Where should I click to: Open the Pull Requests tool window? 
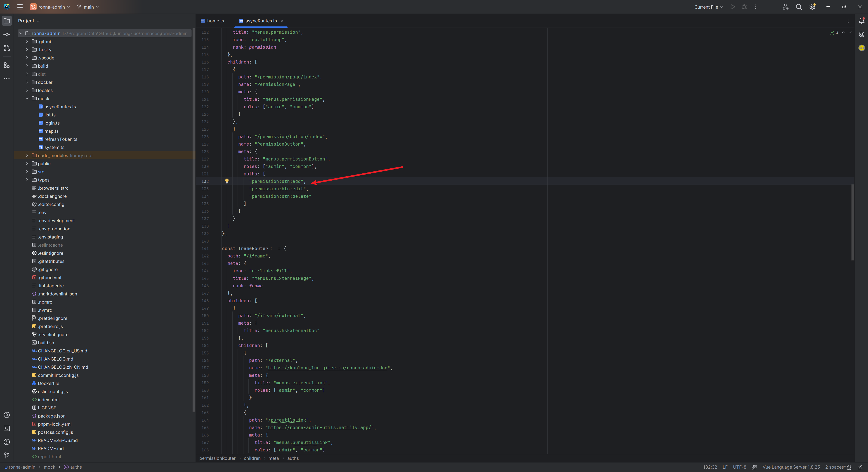(7, 48)
